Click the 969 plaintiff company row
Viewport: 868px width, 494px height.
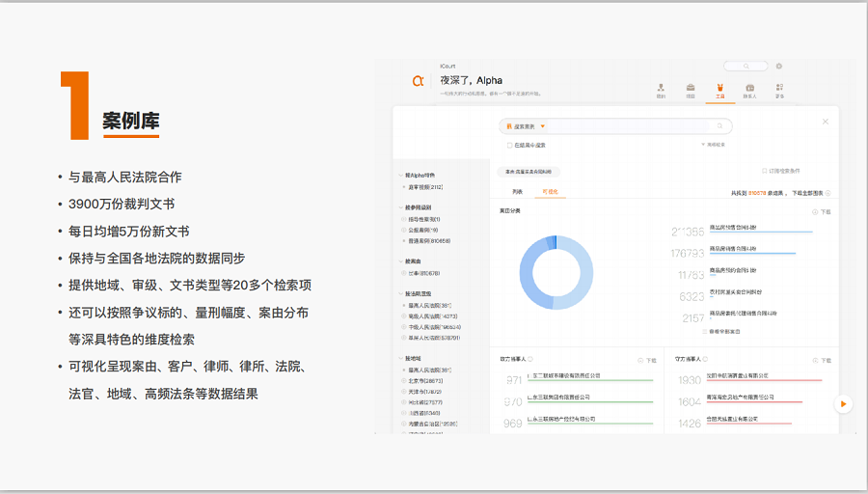pos(579,423)
